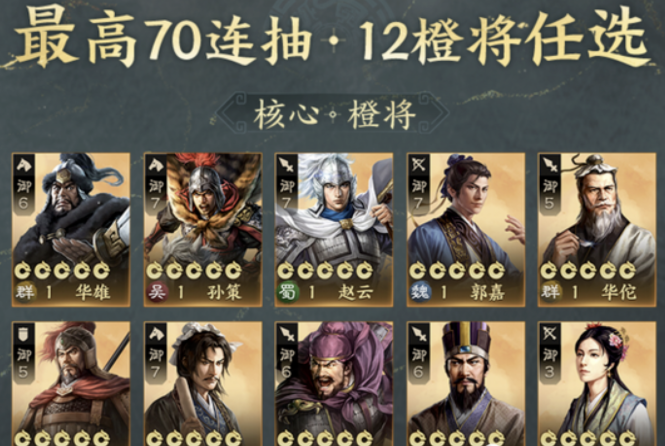665x446 pixels.
Task: Choose the 赵云 general card
Action: 334,229
